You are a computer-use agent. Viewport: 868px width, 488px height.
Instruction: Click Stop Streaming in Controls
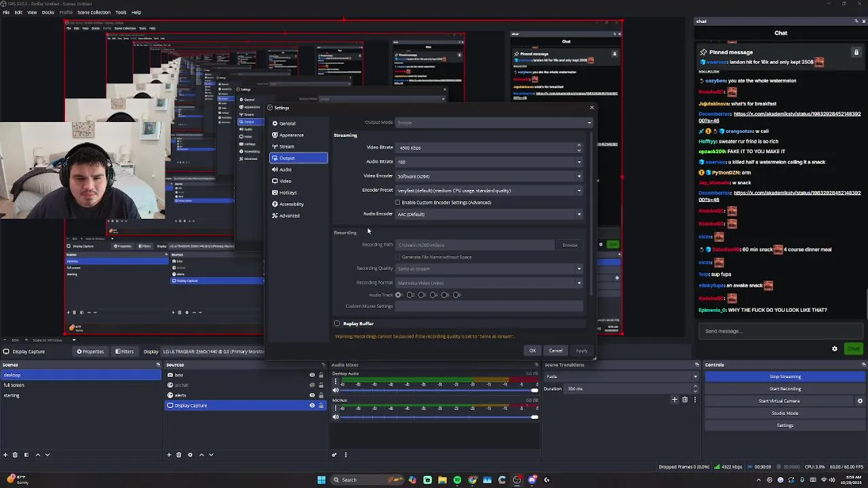click(x=785, y=377)
